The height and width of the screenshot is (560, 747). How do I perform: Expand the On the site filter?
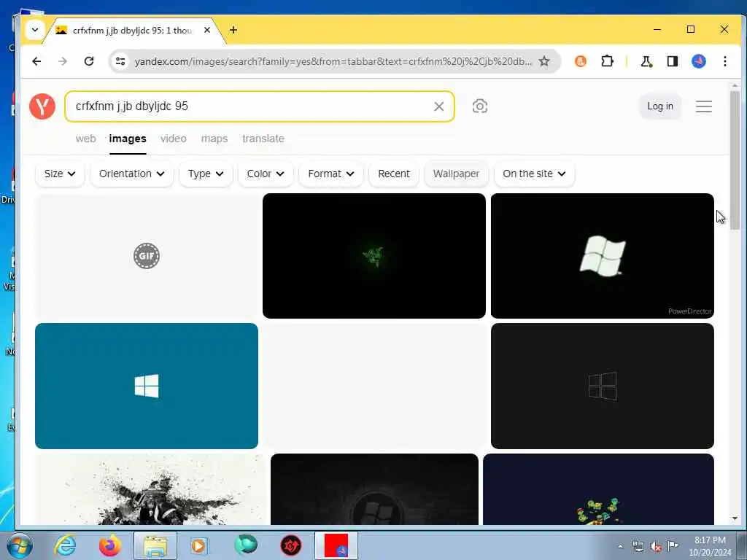(534, 174)
